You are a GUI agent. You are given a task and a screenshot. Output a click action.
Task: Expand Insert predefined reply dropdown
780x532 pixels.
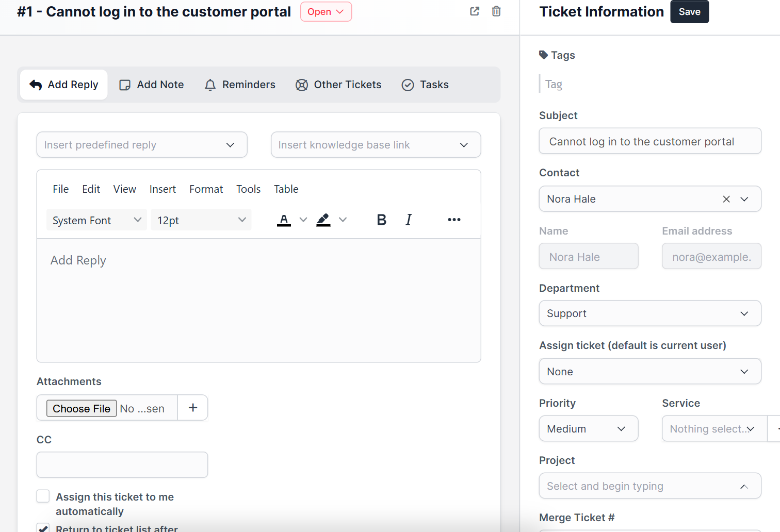pos(142,145)
